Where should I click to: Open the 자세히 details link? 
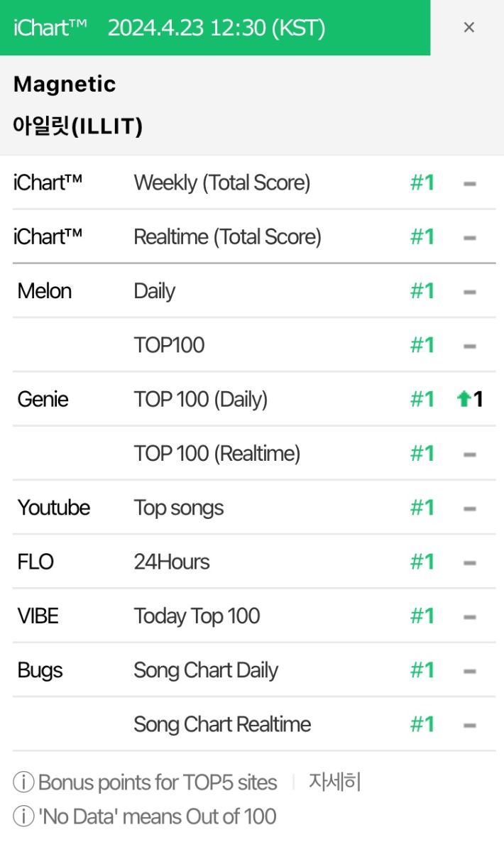point(334,782)
